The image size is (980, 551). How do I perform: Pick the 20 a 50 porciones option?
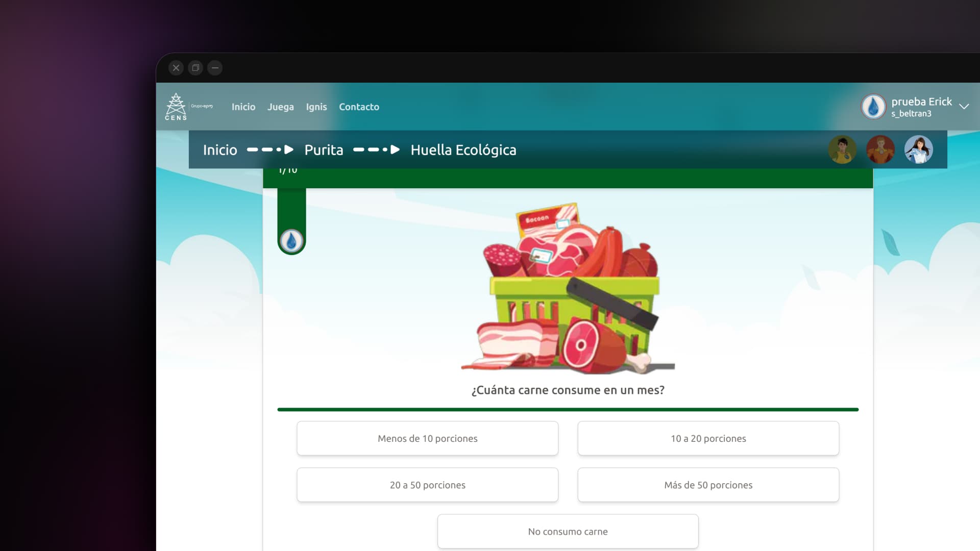427,485
